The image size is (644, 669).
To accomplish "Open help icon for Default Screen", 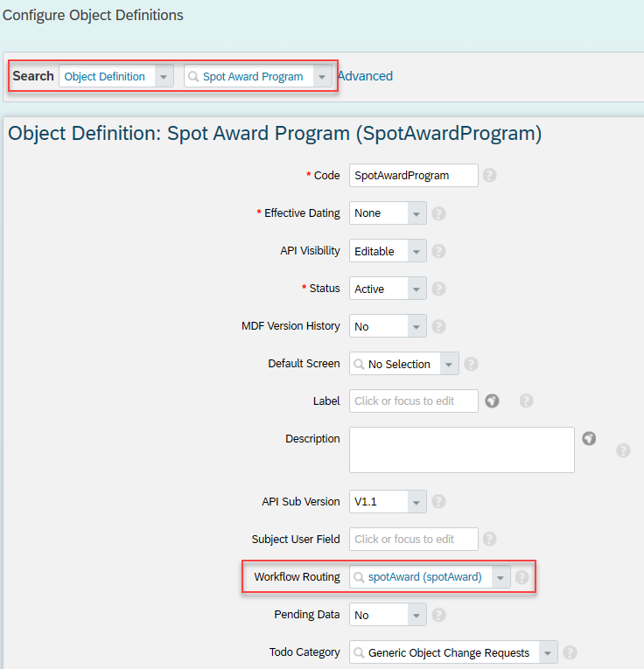I will [x=471, y=364].
